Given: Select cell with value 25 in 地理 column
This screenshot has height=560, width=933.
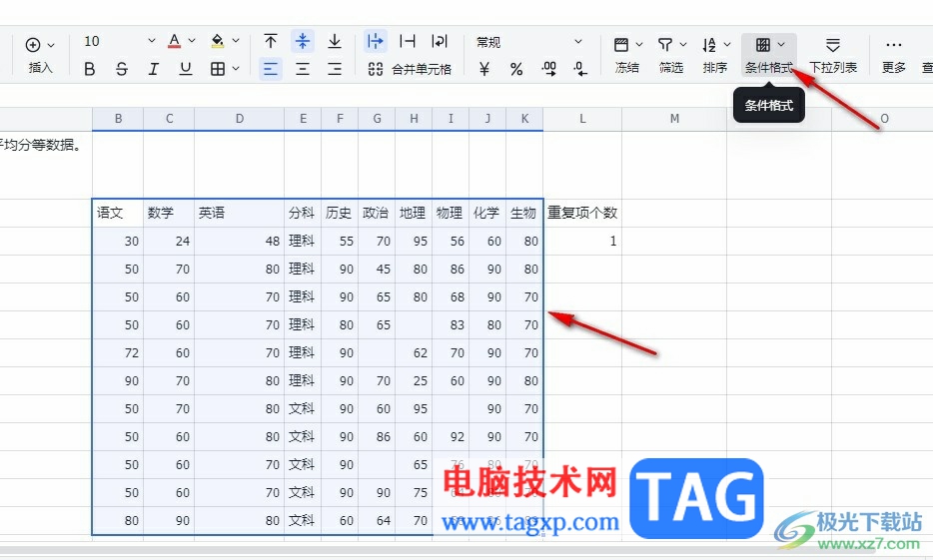Looking at the screenshot, I should (414, 380).
